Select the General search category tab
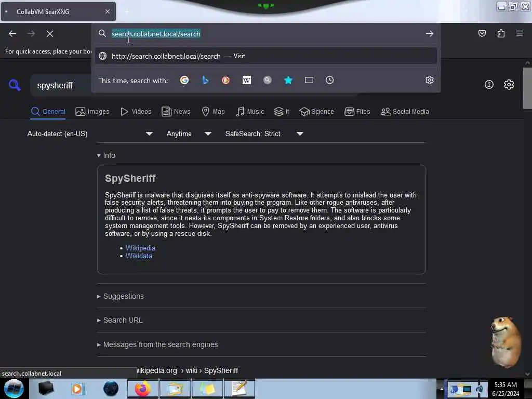 coord(48,112)
